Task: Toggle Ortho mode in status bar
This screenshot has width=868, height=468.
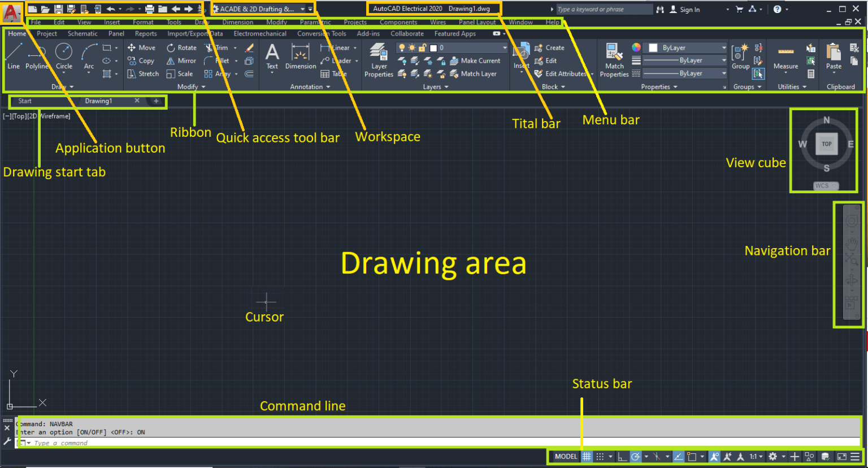Action: pyautogui.click(x=622, y=456)
